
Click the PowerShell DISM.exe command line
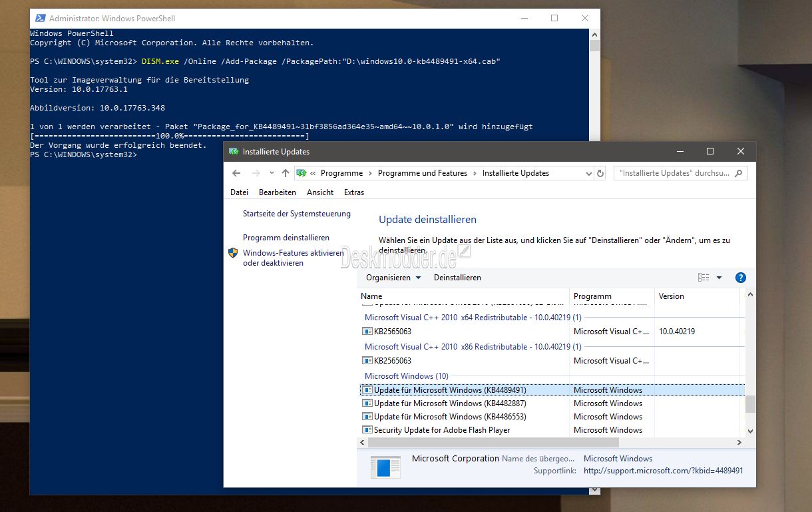pyautogui.click(x=265, y=61)
